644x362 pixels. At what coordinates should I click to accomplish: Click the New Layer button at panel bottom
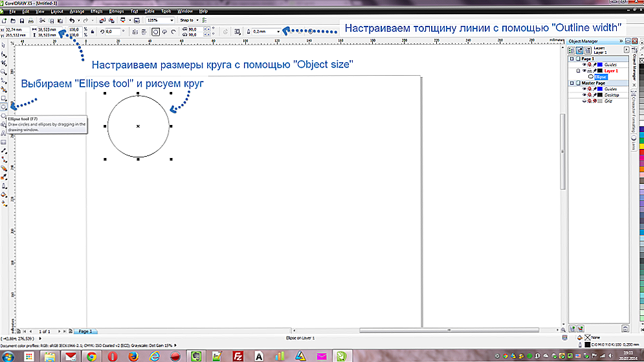573,329
